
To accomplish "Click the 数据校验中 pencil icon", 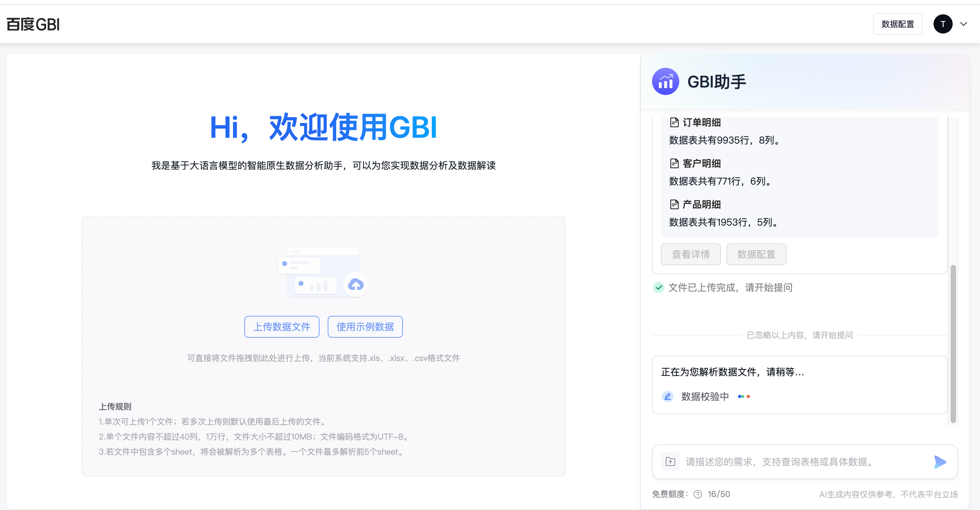I will [667, 397].
